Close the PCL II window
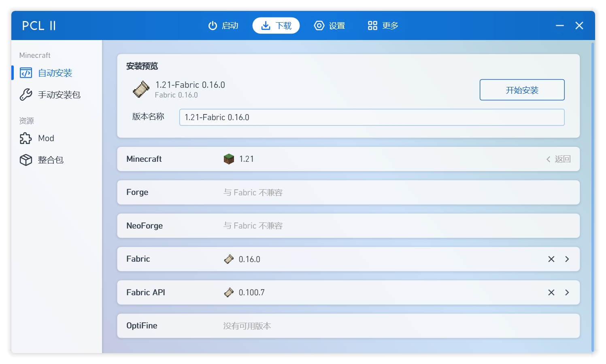 (x=579, y=25)
